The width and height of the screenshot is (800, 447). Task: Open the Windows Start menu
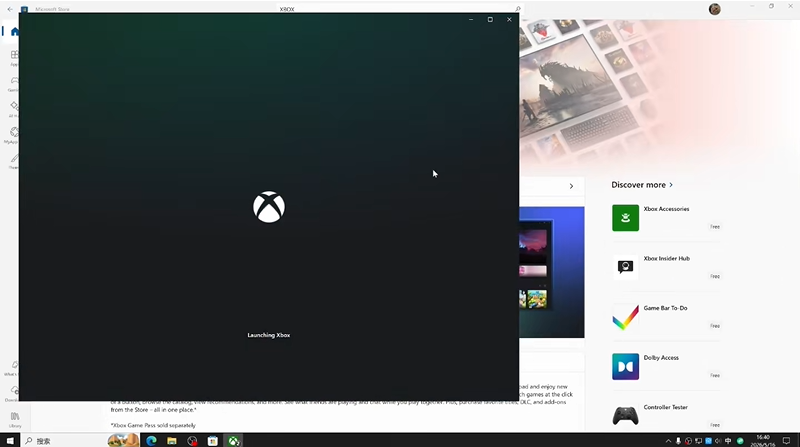pyautogui.click(x=10, y=440)
